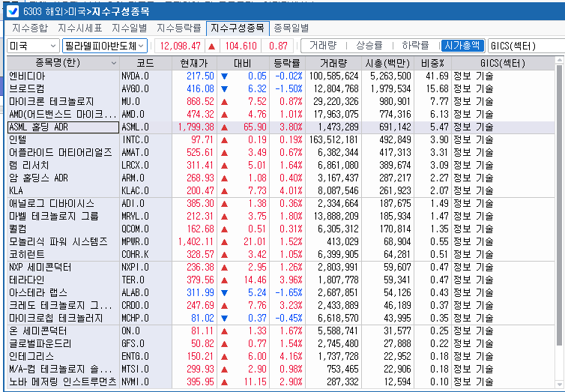Viewport: 565px width, 392px height.
Task: Click NXP 세미콘덕터 name
Action: pos(40,268)
